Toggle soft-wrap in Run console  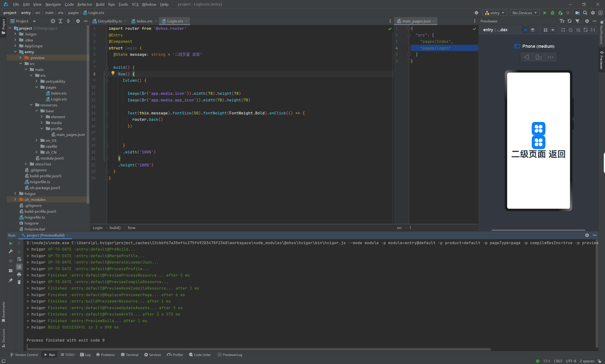coord(19,259)
